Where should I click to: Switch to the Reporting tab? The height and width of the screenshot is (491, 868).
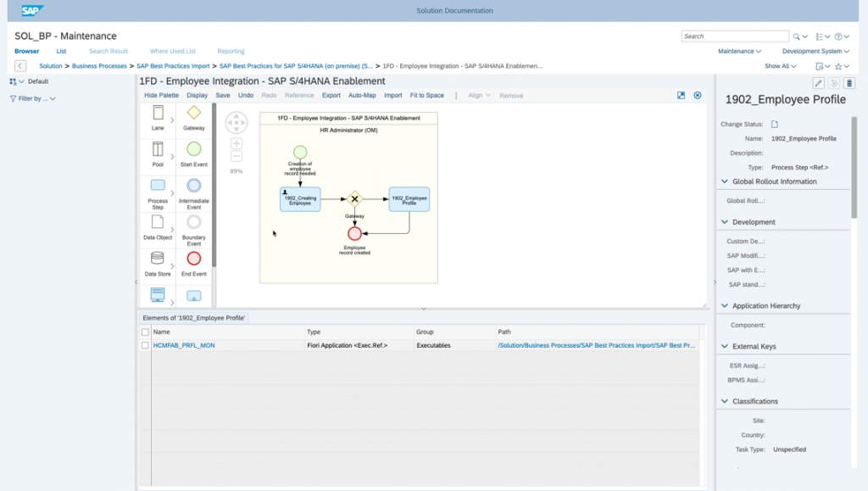click(231, 51)
